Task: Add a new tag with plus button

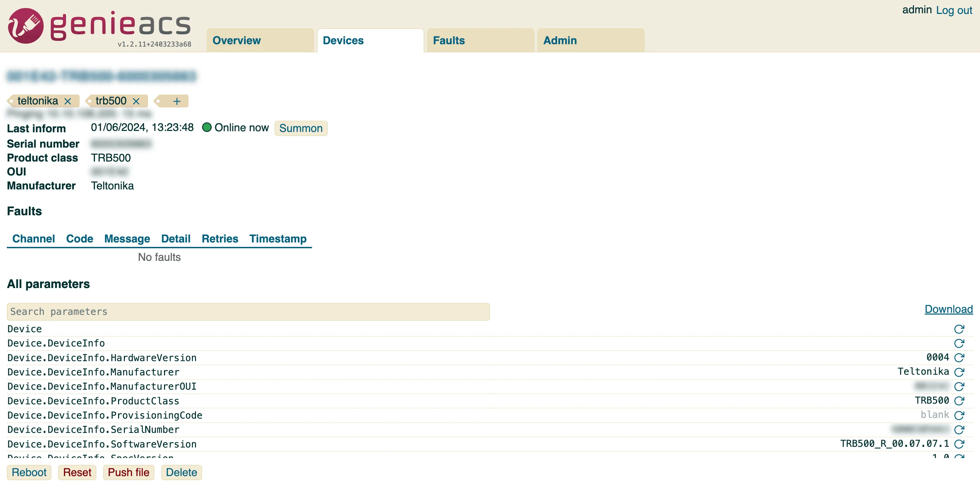Action: pos(177,101)
